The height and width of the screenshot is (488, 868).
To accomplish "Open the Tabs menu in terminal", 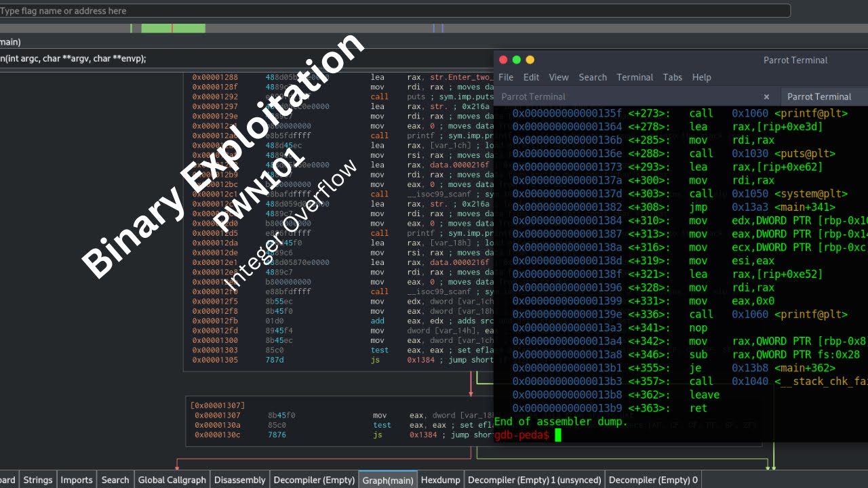I will [x=673, y=77].
